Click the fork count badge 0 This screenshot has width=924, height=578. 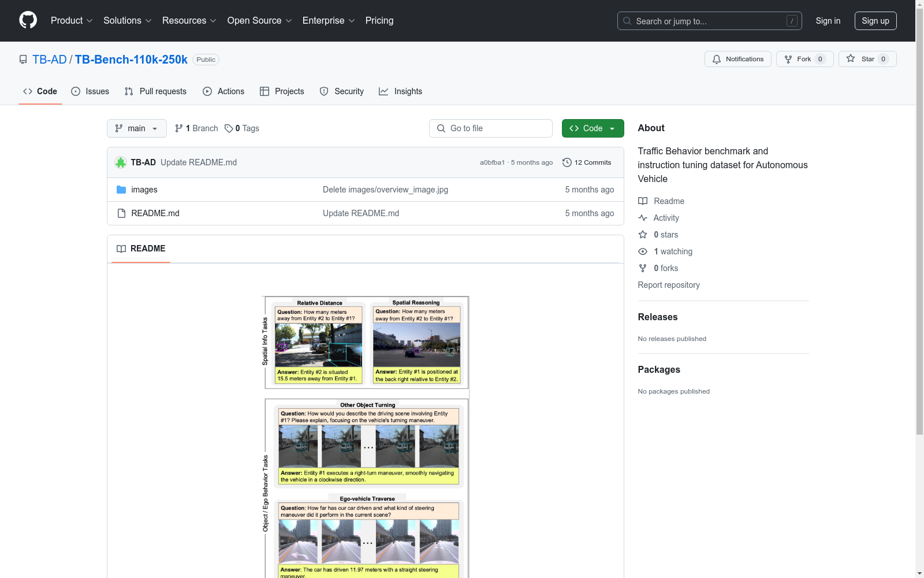(x=820, y=59)
